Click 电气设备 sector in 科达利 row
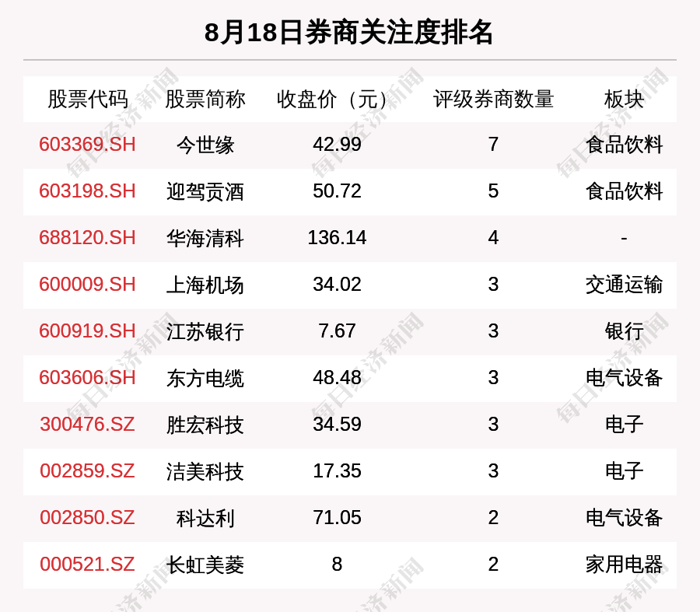 [624, 518]
